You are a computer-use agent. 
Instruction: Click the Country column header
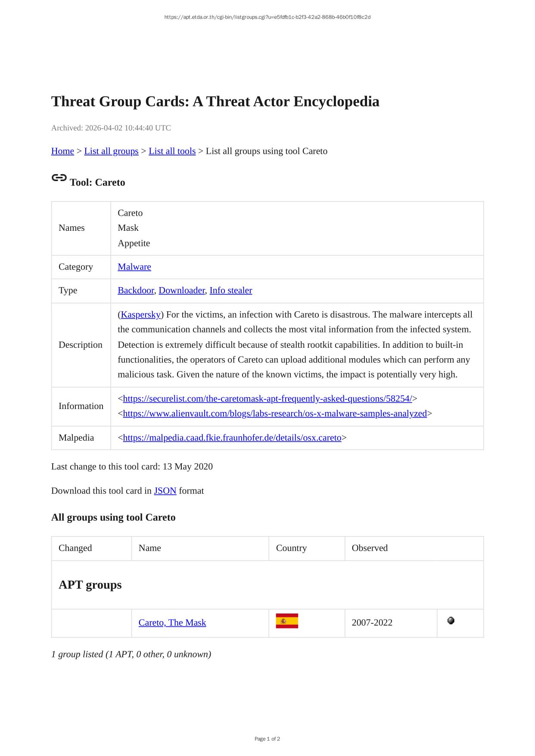(291, 548)
